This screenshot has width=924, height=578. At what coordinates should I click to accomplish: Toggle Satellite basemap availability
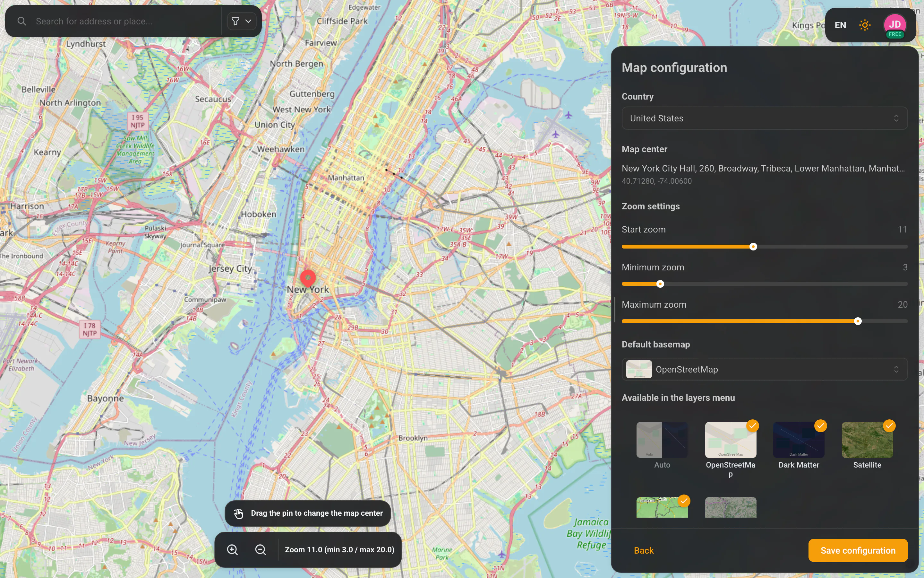tap(867, 440)
